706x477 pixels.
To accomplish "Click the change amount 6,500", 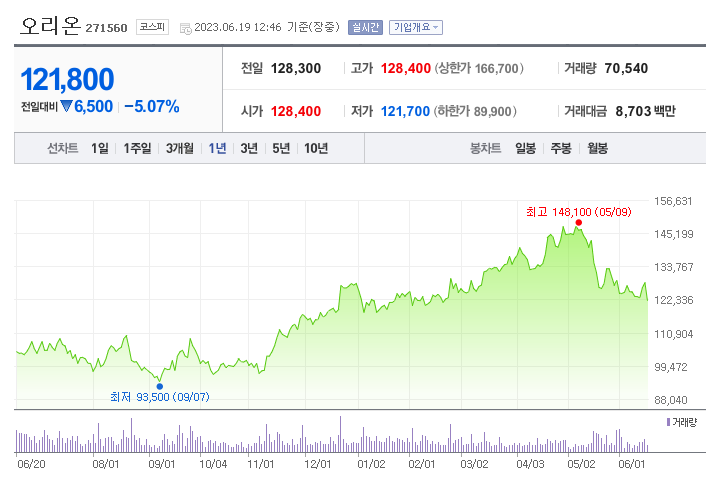I will (x=94, y=107).
